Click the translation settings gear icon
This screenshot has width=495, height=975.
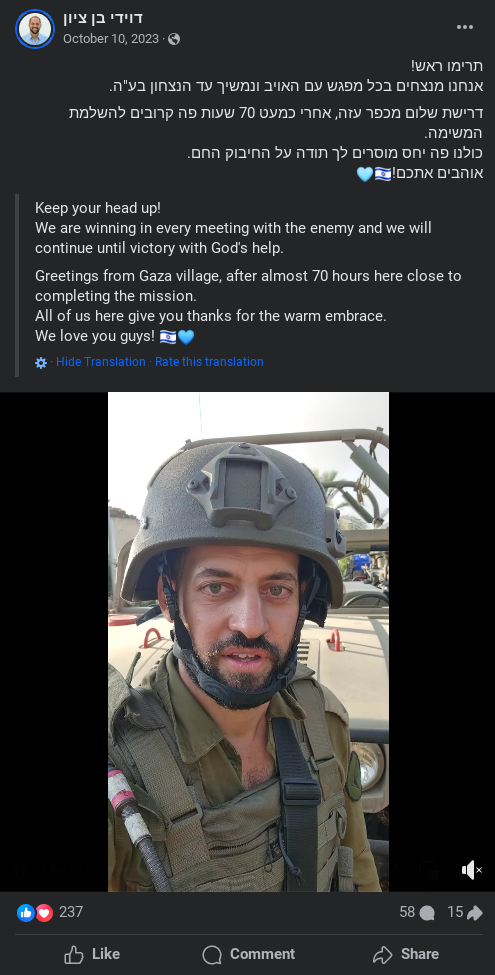[41, 363]
